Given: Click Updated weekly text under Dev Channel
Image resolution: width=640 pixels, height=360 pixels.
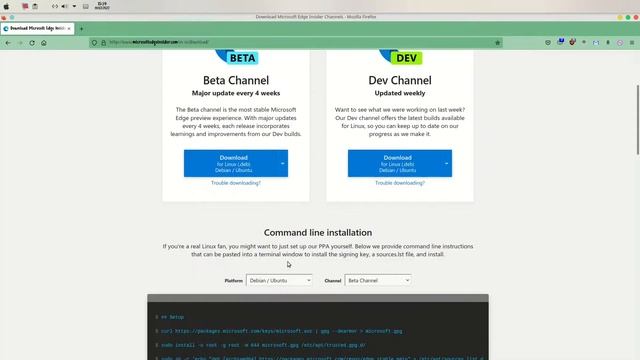Looking at the screenshot, I should click(x=400, y=93).
